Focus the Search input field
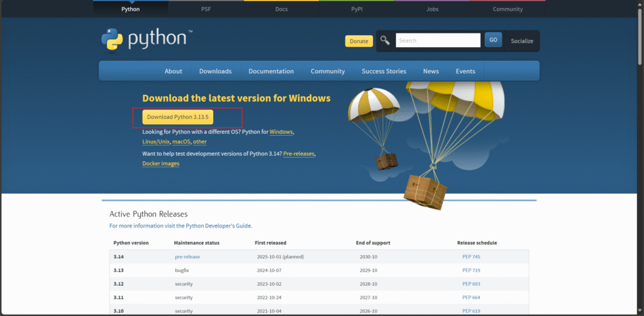The height and width of the screenshot is (316, 644). (x=438, y=40)
